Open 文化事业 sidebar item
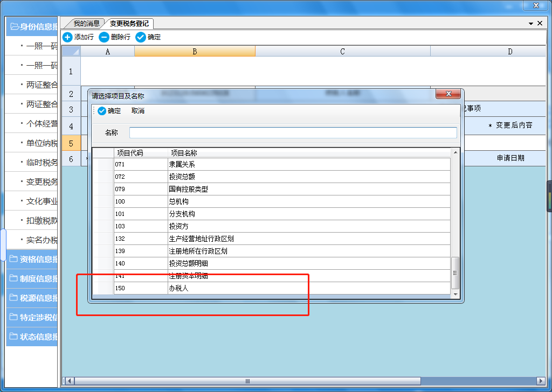 coord(31,201)
